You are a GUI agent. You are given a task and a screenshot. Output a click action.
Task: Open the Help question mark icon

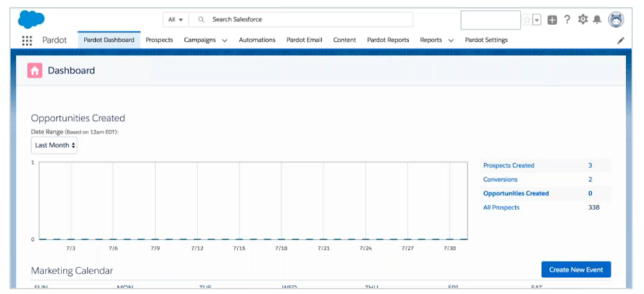[x=567, y=20]
